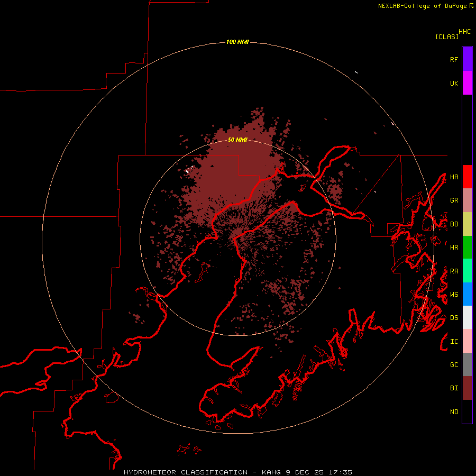Click the GR legend label

point(454,200)
